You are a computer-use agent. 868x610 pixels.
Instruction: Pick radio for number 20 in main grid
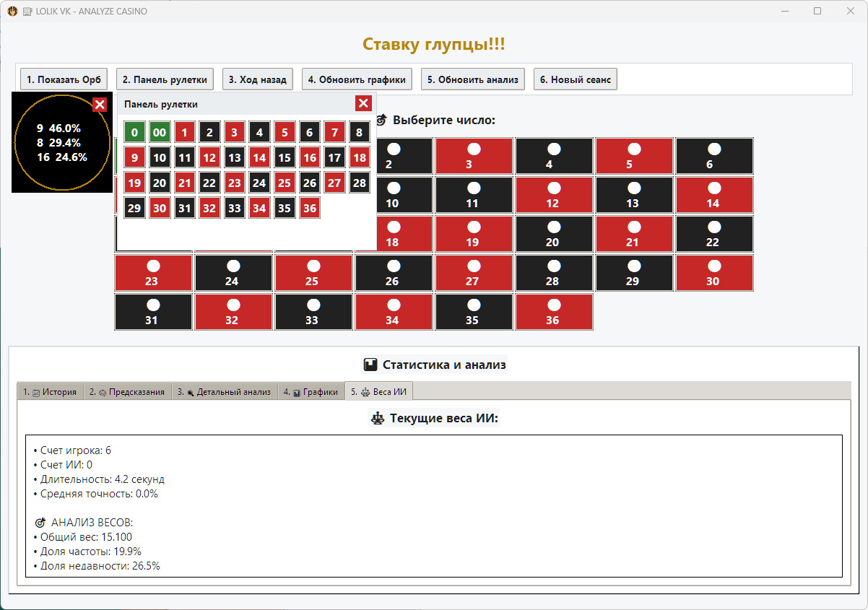click(554, 227)
